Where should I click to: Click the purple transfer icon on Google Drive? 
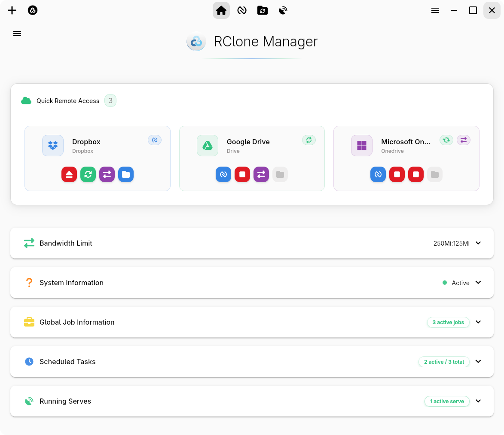coord(261,174)
